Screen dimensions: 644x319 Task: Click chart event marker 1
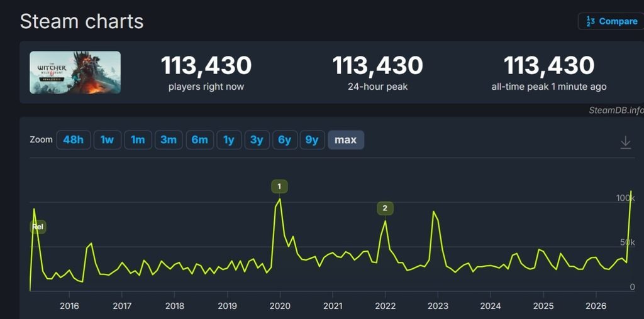279,187
